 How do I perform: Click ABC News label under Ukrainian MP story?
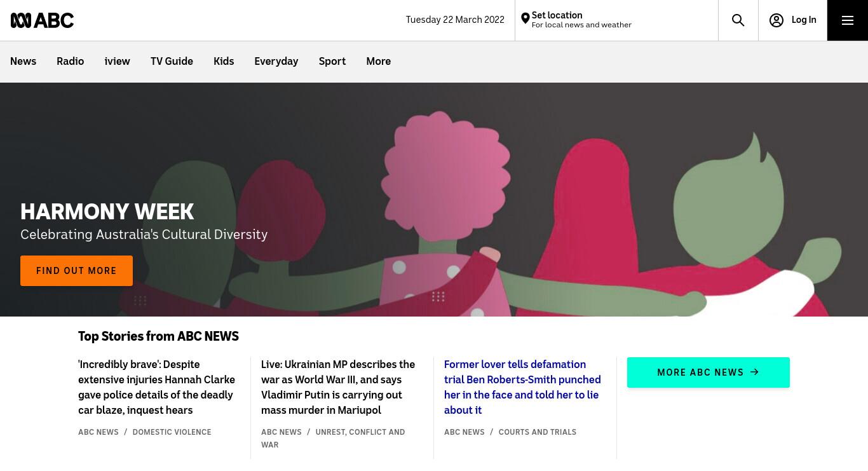[281, 432]
